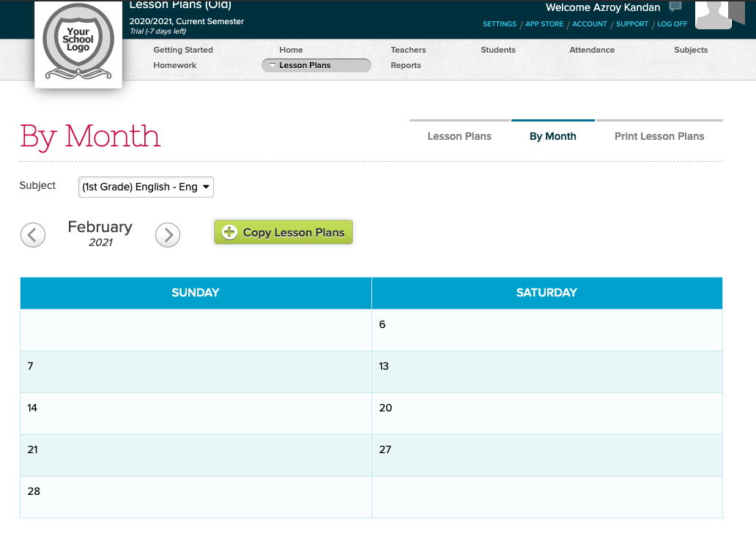The height and width of the screenshot is (552, 756).
Task: Go to the previous month arrow
Action: coord(33,235)
